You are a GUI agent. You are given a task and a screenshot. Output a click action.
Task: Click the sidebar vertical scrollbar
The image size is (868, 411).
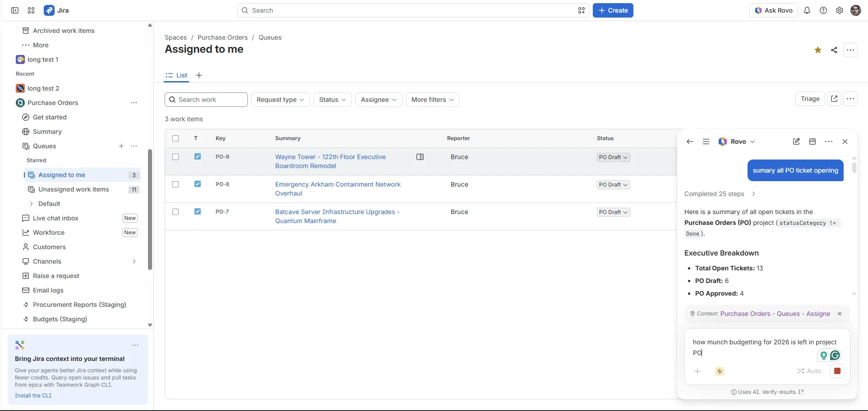tap(150, 210)
